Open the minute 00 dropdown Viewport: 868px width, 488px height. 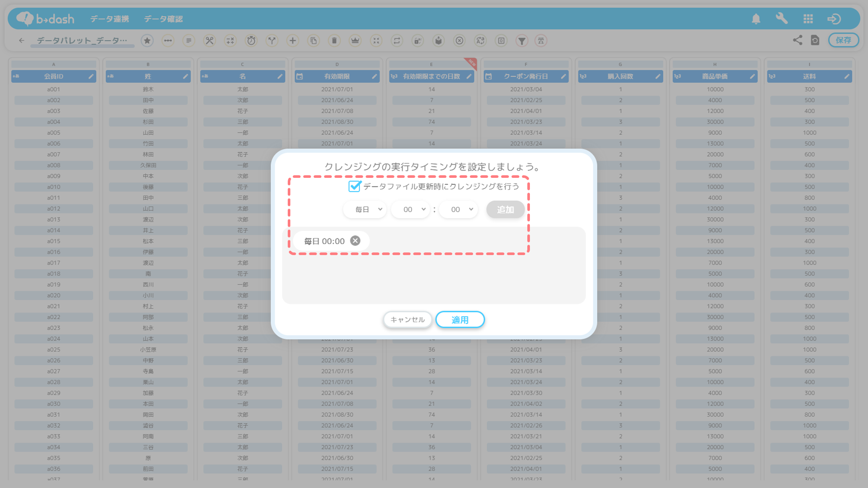pyautogui.click(x=458, y=210)
